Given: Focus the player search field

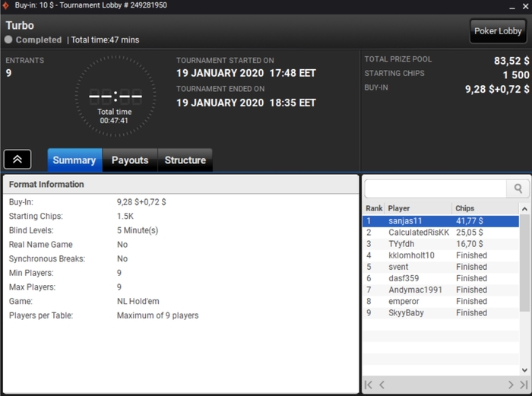Looking at the screenshot, I should point(435,188).
